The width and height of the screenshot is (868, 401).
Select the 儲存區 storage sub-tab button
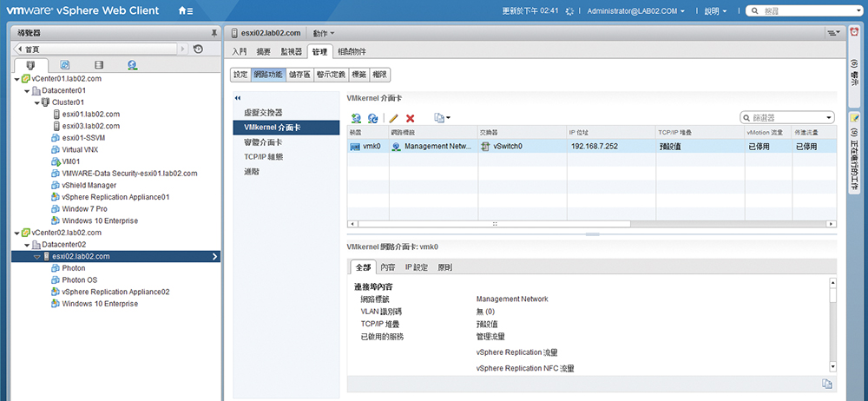pyautogui.click(x=300, y=75)
